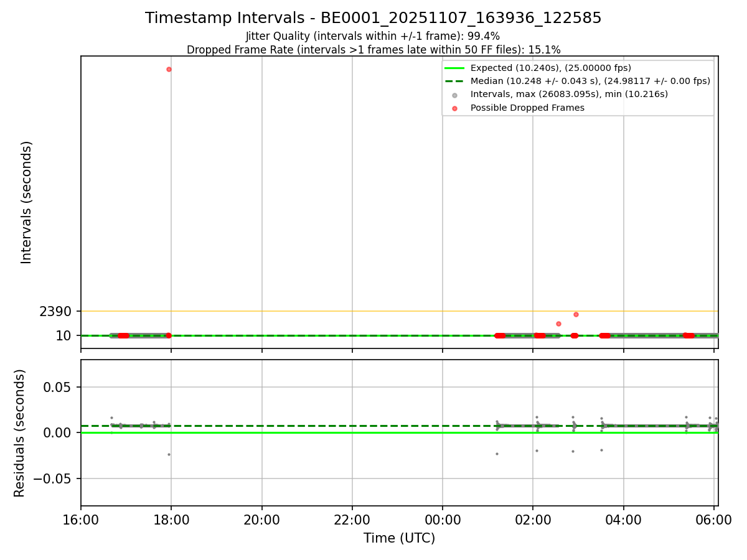This screenshot has width=747, height=560.
Task: Click the legend entry 'Possible Dropped Frames'
Action: pos(527,108)
